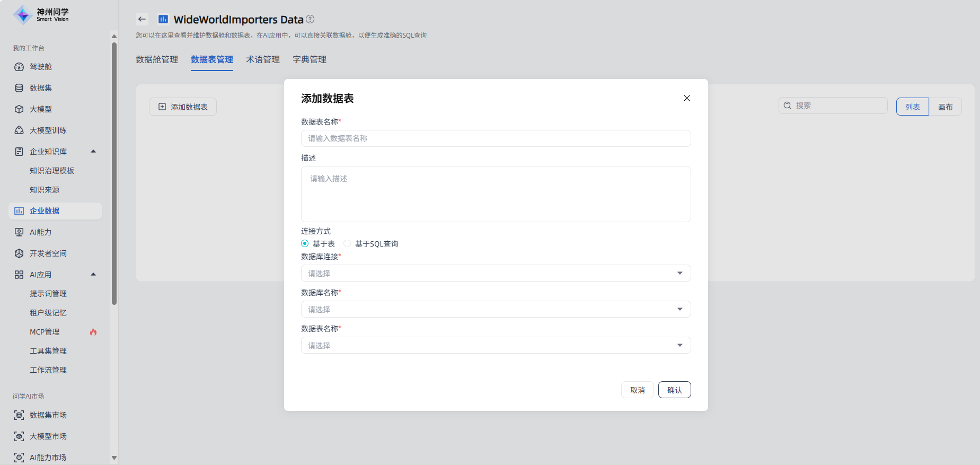Click the 数据集市场 icon

[x=19, y=415]
